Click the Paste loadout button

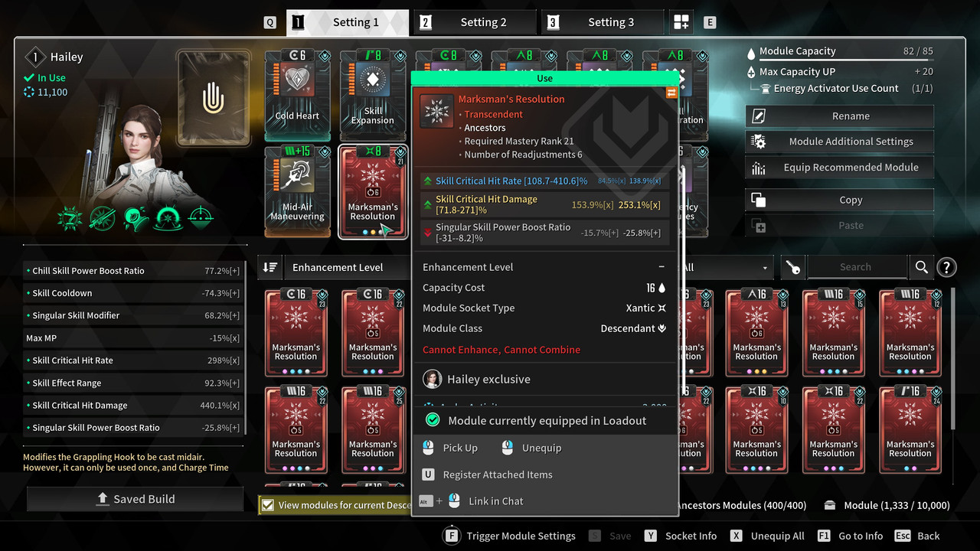[839, 226]
